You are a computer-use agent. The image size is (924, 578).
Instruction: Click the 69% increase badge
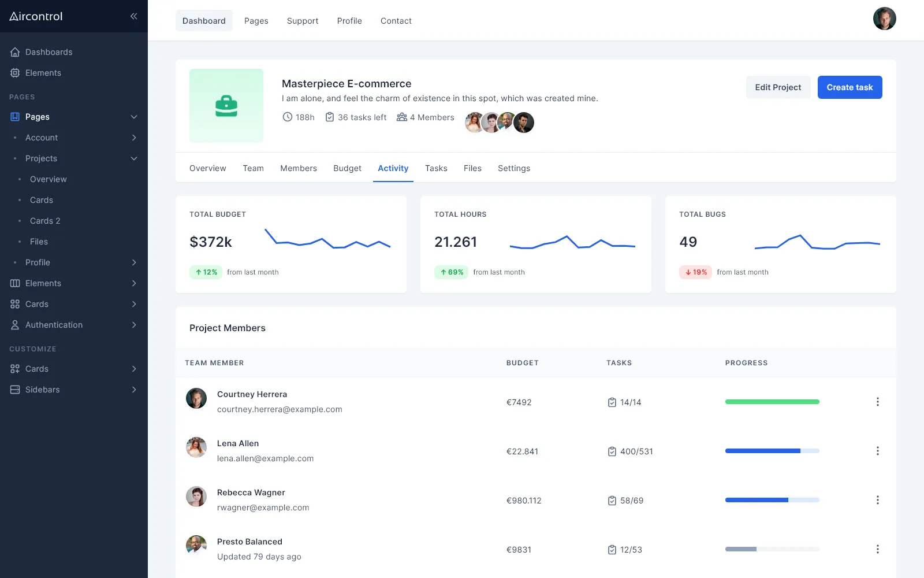[451, 272]
